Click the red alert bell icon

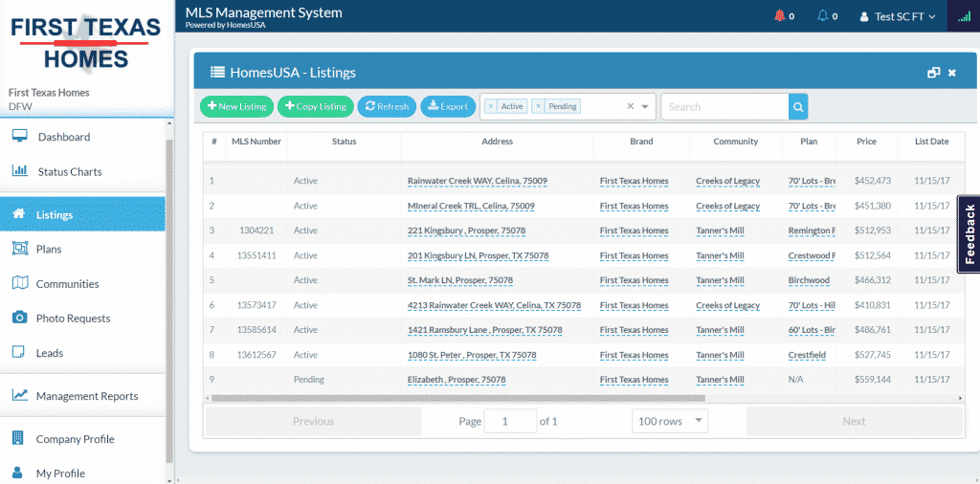(779, 16)
